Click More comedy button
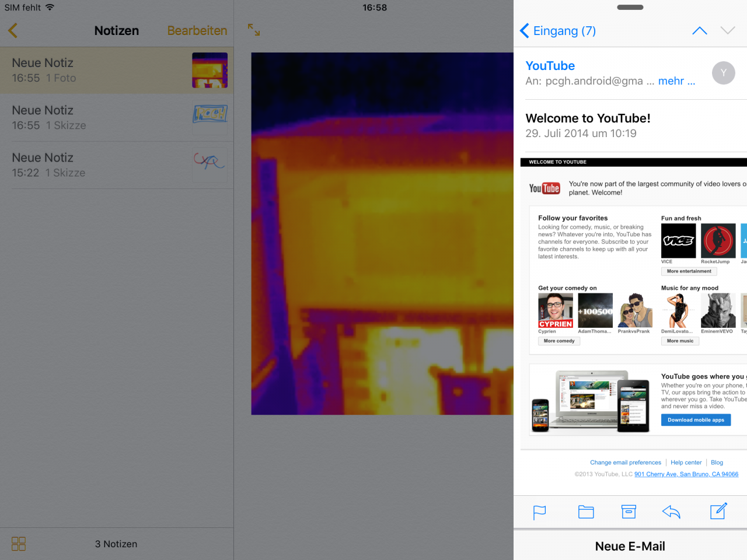The image size is (747, 560). pyautogui.click(x=559, y=341)
